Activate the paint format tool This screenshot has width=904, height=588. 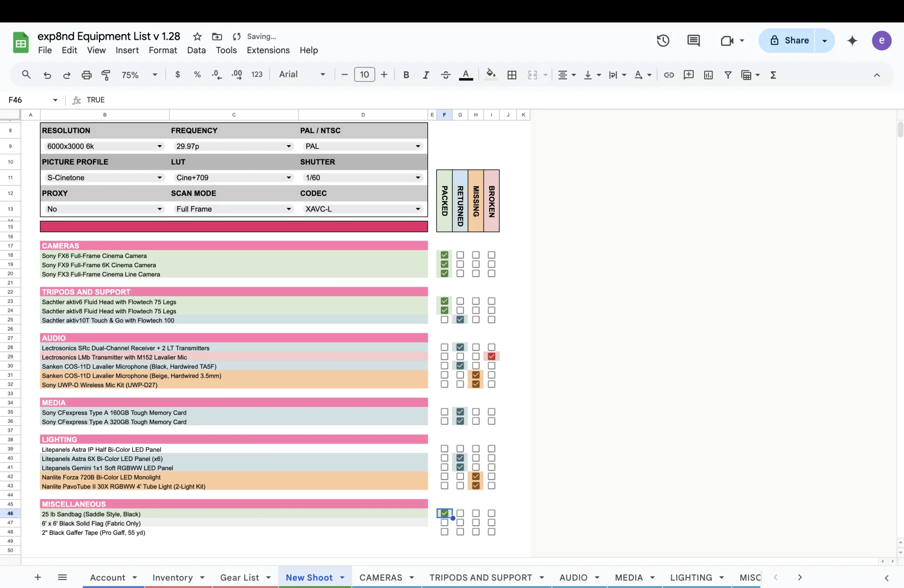pos(106,75)
